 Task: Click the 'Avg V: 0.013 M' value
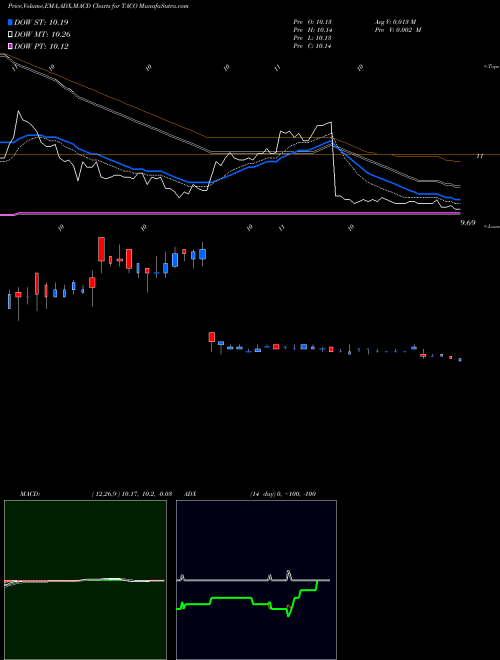coord(395,22)
